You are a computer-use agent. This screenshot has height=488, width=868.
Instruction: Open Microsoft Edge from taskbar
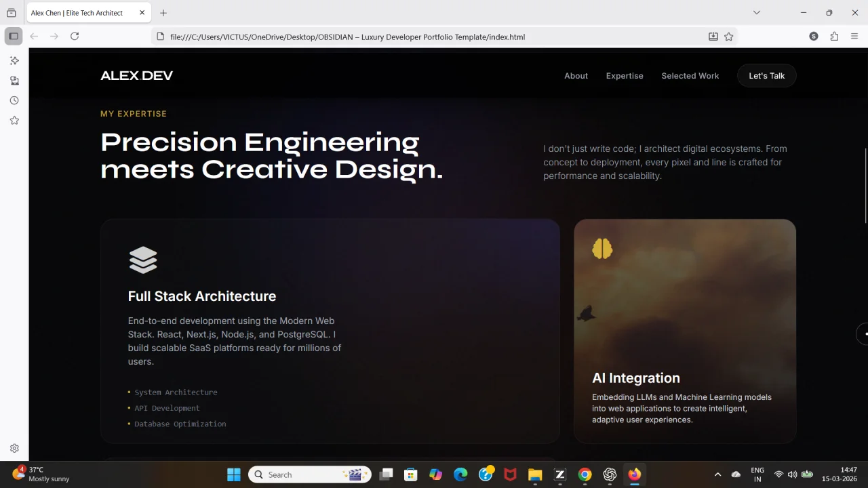pyautogui.click(x=460, y=474)
